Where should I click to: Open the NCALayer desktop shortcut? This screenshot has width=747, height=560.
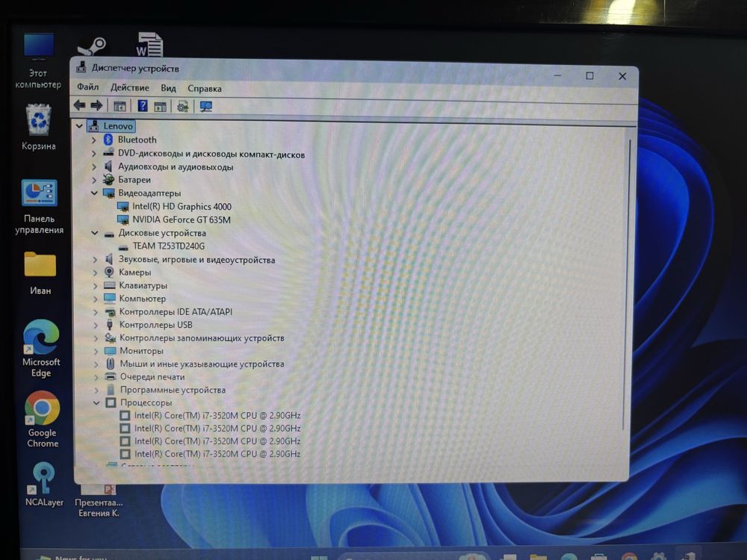(44, 484)
